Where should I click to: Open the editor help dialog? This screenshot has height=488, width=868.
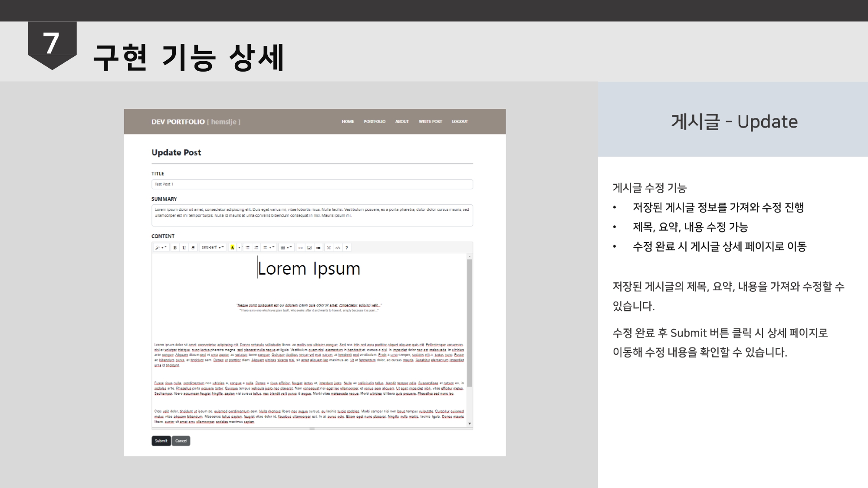346,248
